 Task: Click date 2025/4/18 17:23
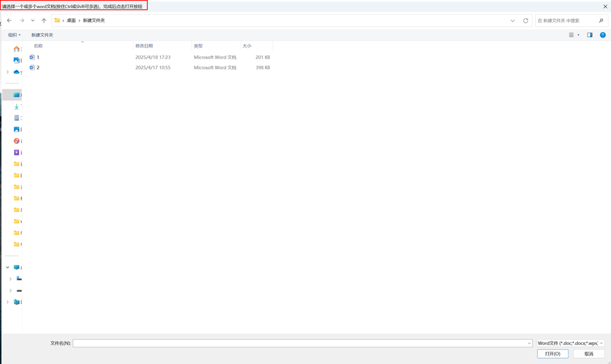pos(153,57)
